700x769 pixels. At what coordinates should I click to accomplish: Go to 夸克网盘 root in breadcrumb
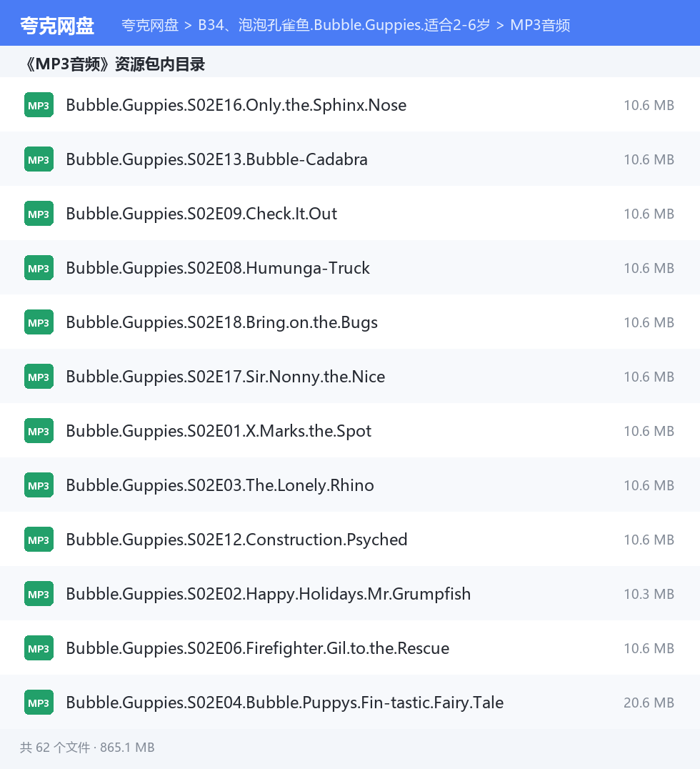150,25
